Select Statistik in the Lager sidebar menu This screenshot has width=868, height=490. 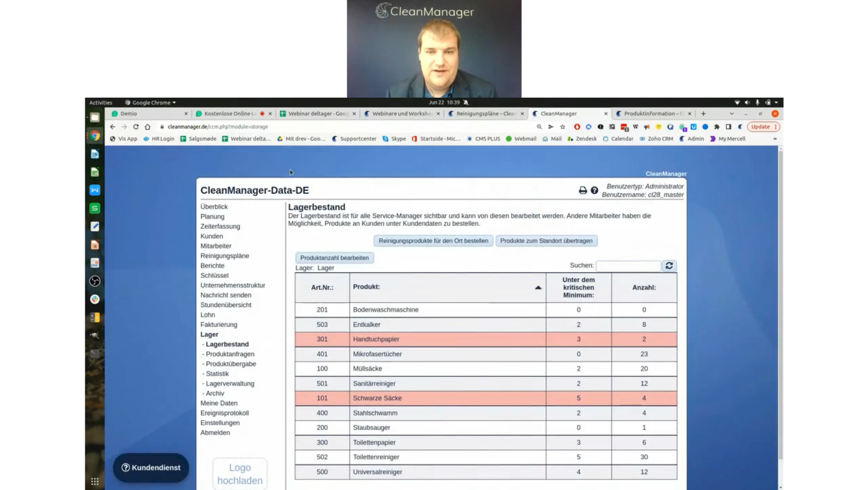pos(217,373)
